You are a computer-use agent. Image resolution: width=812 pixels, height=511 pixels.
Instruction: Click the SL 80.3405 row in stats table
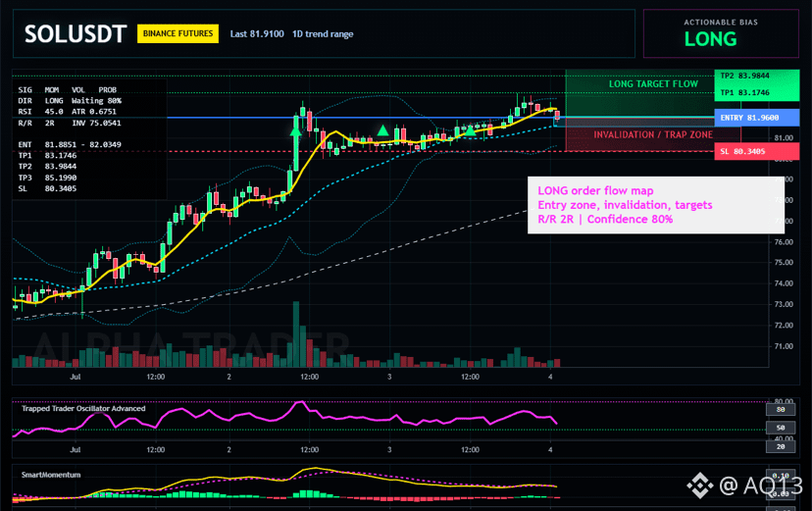pos(47,188)
